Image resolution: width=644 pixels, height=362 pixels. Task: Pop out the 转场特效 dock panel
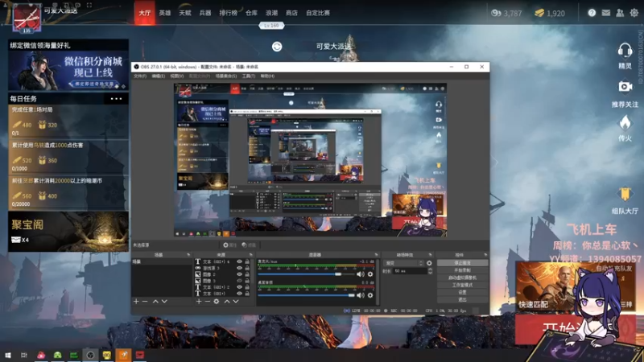coord(430,255)
